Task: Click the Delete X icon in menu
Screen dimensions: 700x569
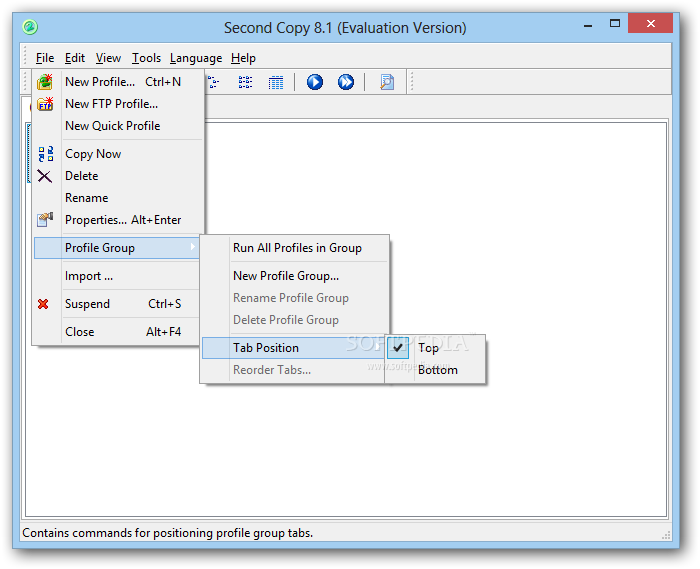Action: 45,176
